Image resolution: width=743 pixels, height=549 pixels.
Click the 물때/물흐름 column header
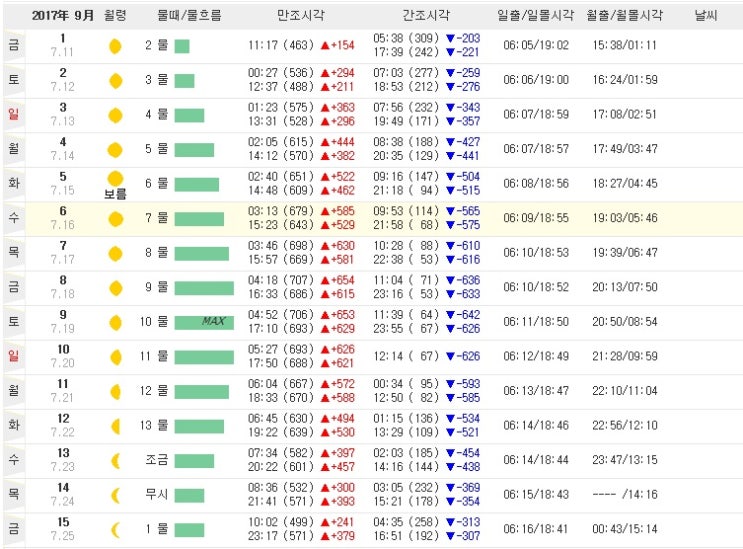(189, 16)
